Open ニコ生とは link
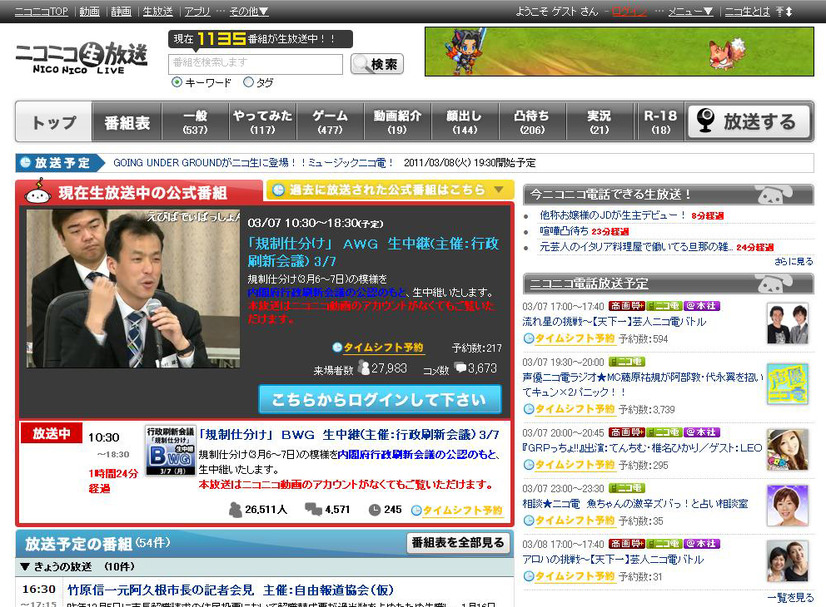826x607 pixels. (x=748, y=11)
